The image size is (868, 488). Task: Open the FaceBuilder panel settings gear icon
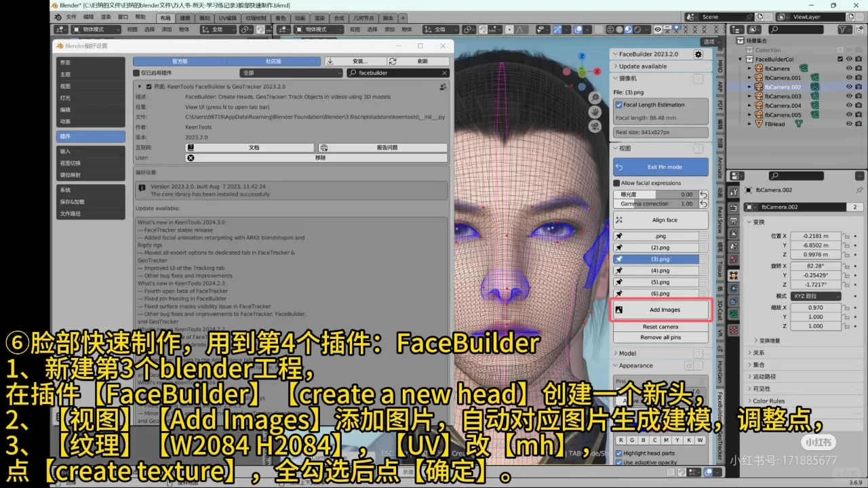click(698, 54)
